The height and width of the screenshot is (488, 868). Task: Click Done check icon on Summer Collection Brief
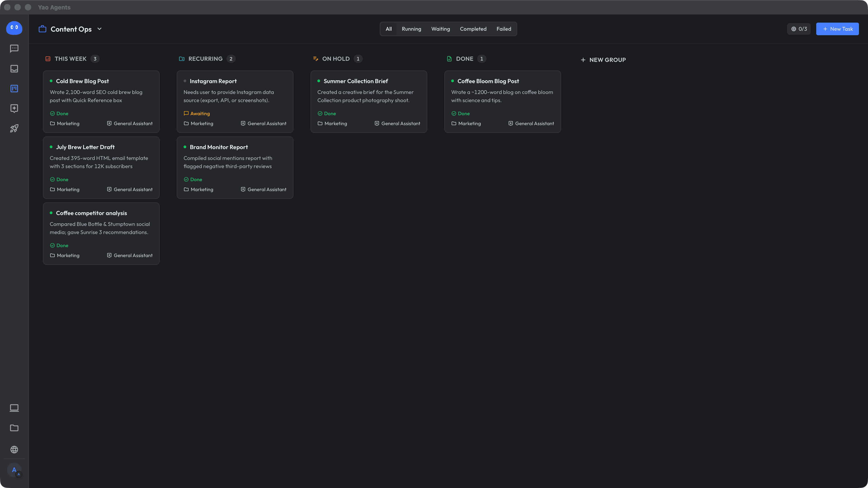[320, 113]
